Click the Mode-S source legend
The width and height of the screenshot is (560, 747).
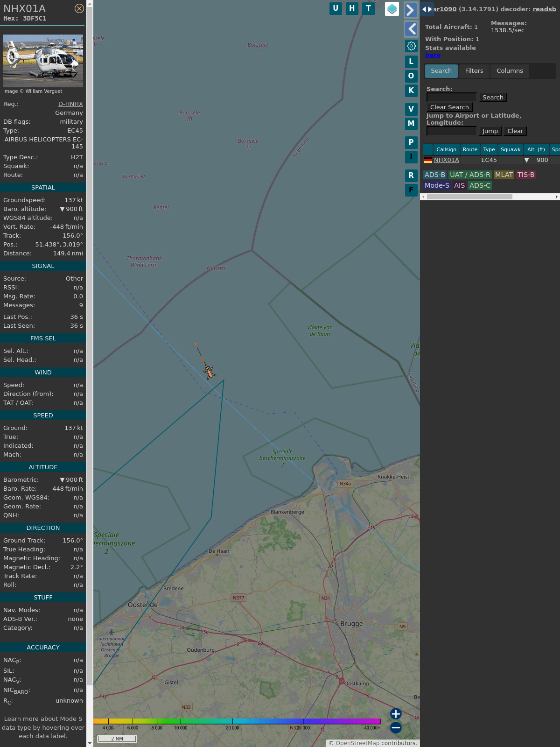pyautogui.click(x=437, y=185)
